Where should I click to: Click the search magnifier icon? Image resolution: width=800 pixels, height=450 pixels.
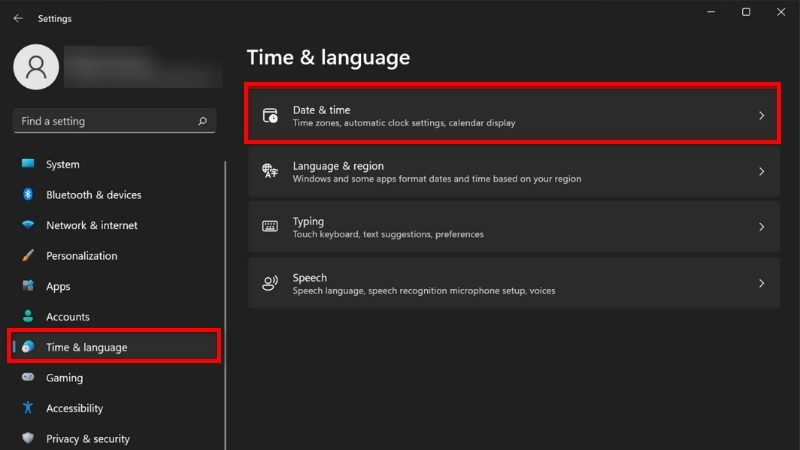pyautogui.click(x=203, y=121)
